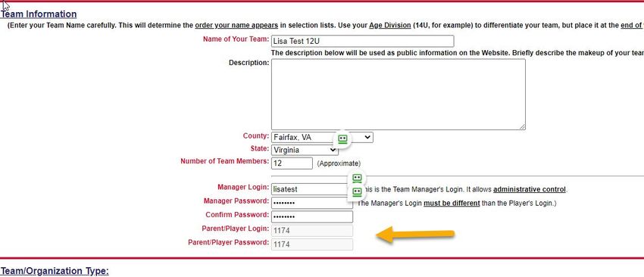This screenshot has height=277, width=644.
Task: Click the RoboForm icon over County dropdown
Action: (343, 139)
